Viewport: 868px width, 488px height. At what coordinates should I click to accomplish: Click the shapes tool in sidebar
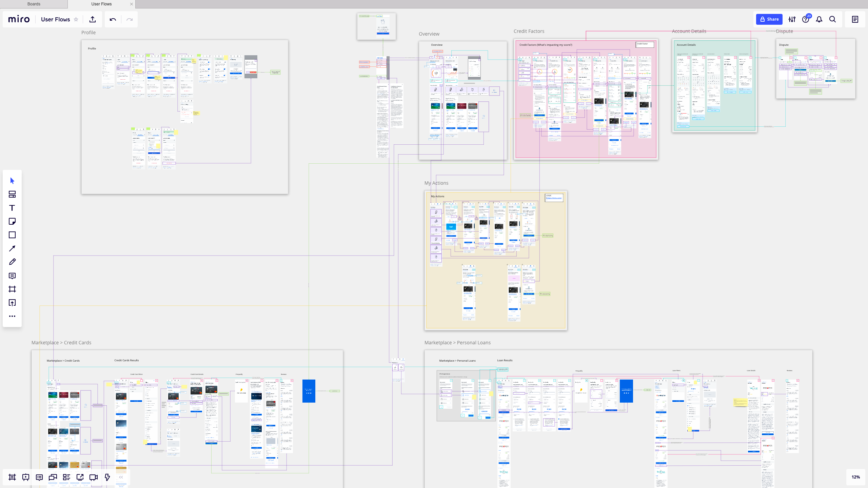click(x=12, y=235)
